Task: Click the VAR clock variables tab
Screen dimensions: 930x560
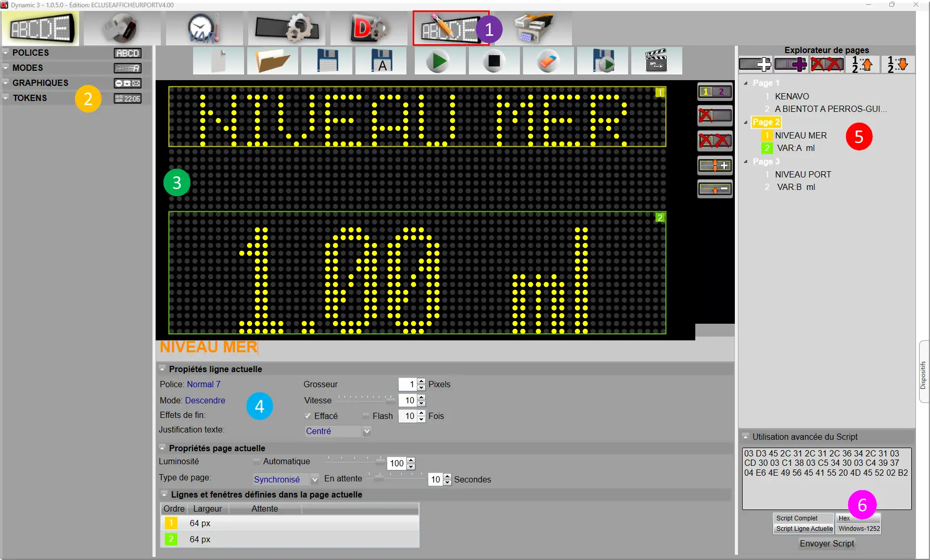Action: click(204, 29)
